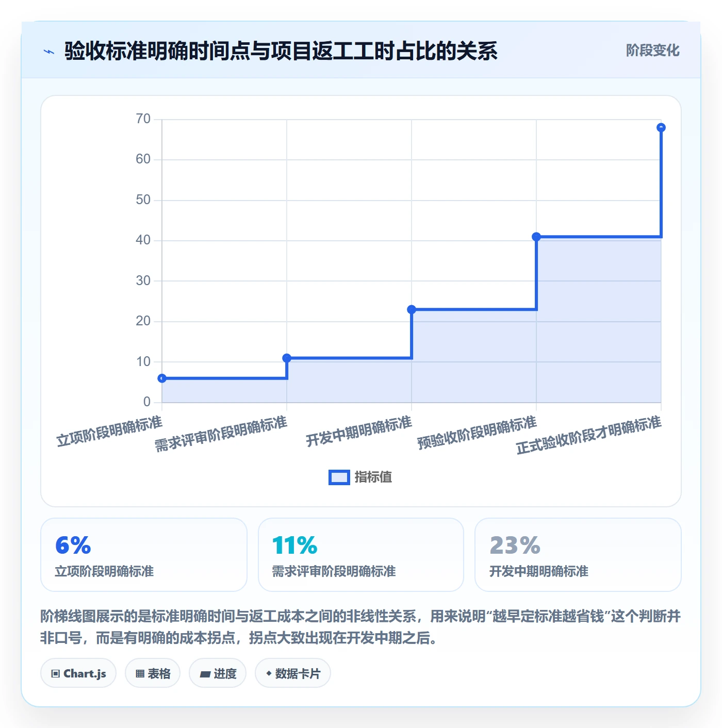Viewport: 722px width, 728px height.
Task: Click the 11% data card
Action: point(361,555)
